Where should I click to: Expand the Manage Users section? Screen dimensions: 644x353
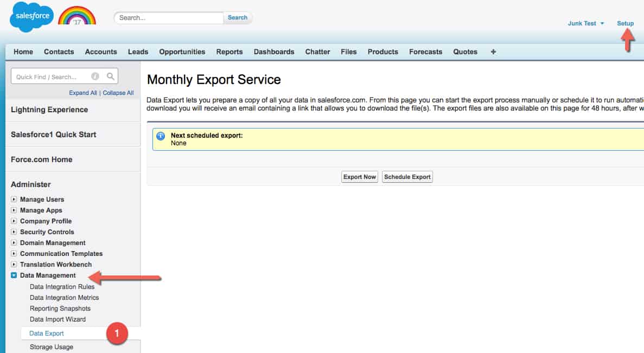(14, 199)
